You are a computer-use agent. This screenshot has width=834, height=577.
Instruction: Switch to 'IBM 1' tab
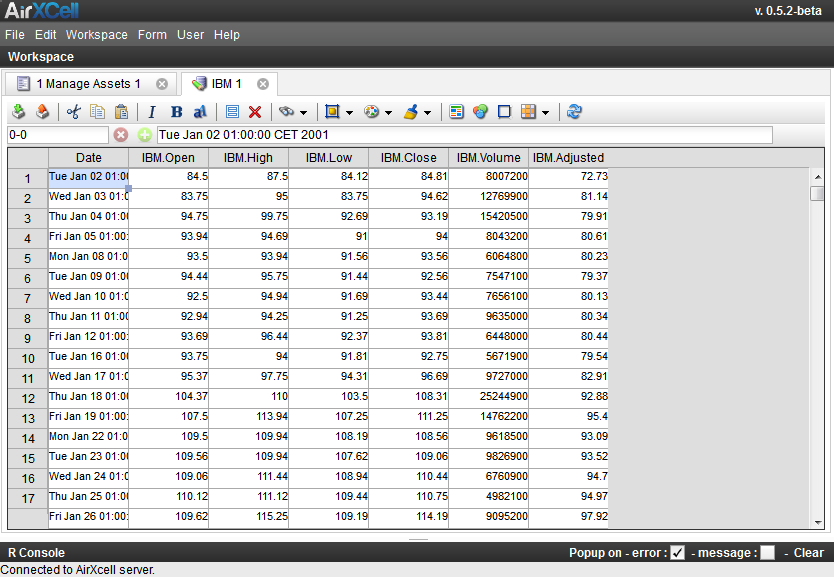point(227,84)
